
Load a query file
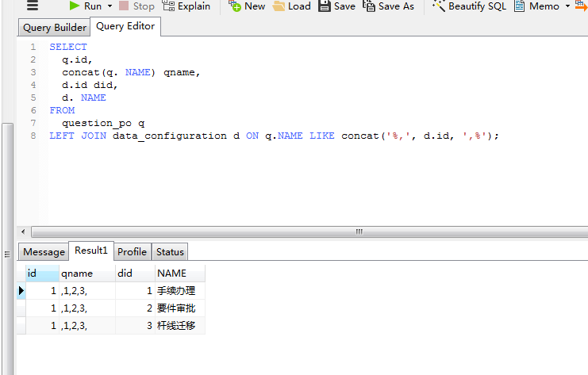coord(292,6)
